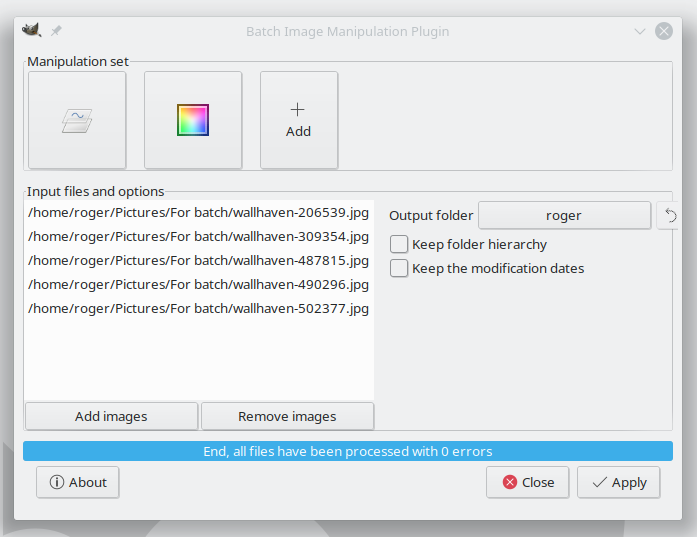Click the blue progress status bar
The image size is (697, 537).
pos(348,451)
